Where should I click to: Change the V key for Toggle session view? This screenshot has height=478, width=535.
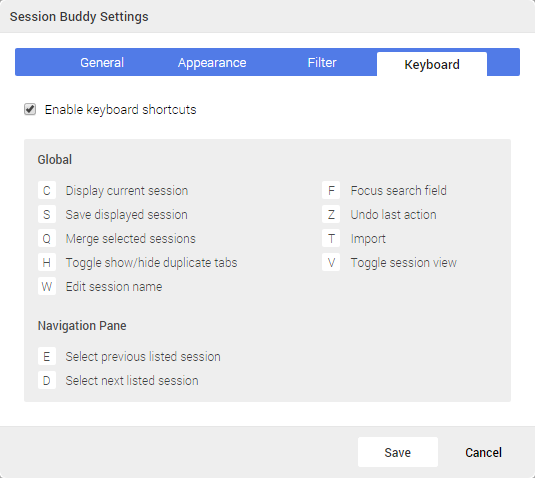click(331, 262)
